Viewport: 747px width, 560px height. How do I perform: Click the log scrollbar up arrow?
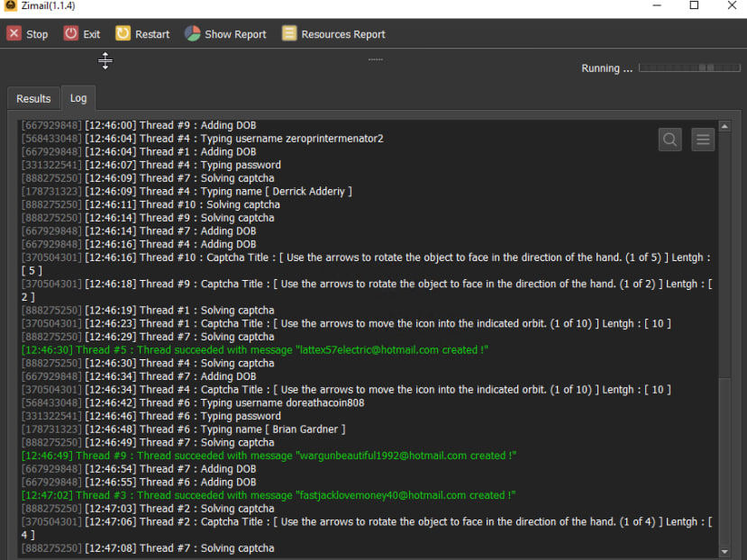(x=725, y=125)
